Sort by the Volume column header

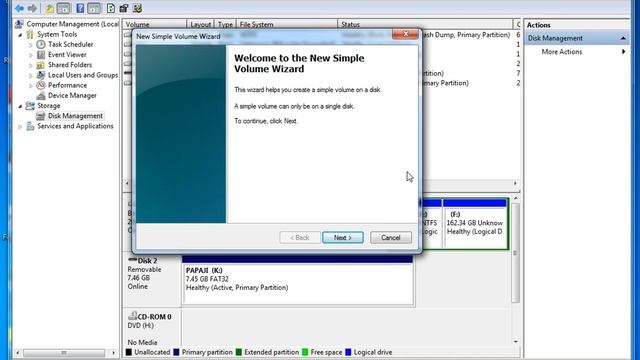pos(155,24)
